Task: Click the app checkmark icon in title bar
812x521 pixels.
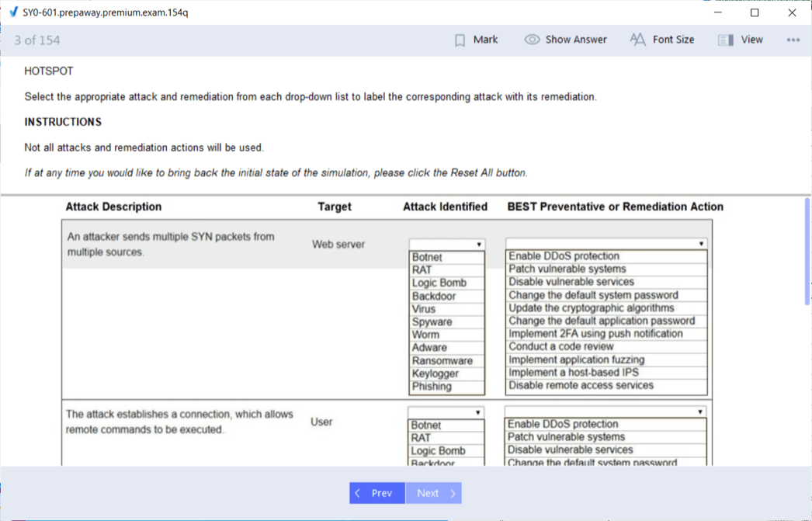Action: 13,12
